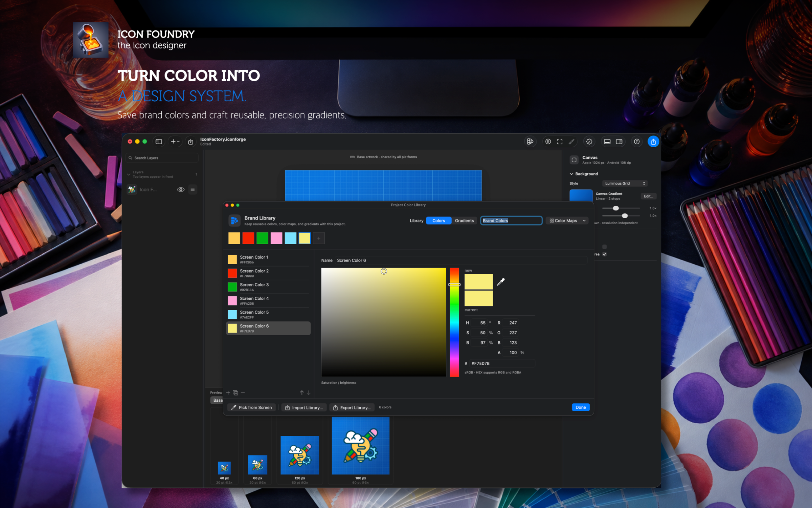Select the pink swatch in top row
This screenshot has height=508, width=812.
(x=276, y=238)
